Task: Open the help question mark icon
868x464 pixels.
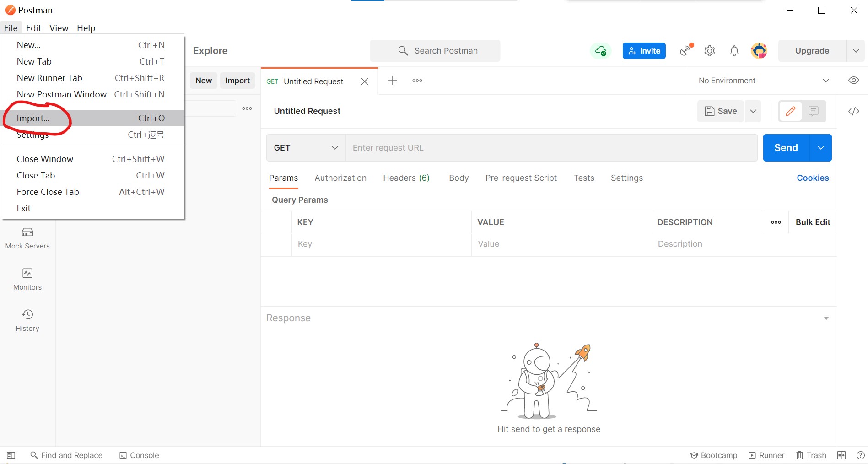Action: [860, 455]
